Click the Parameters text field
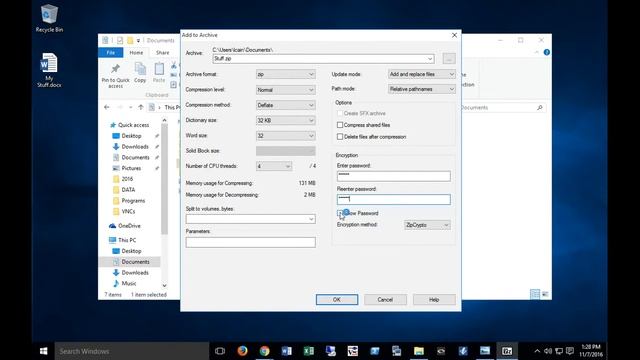Image resolution: width=640 pixels, height=360 pixels. pos(251,242)
